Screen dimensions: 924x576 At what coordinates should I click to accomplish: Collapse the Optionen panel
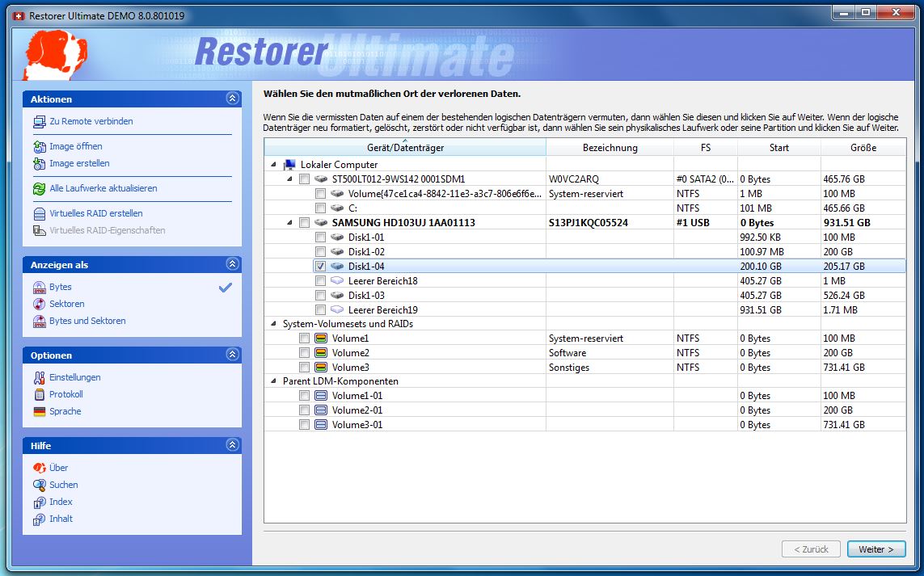pos(232,355)
